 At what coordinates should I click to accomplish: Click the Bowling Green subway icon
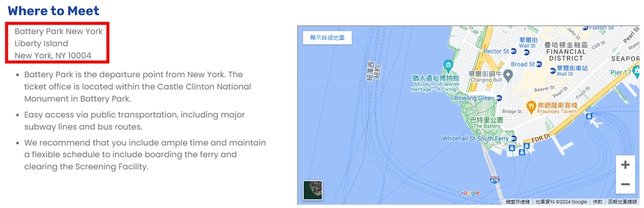[x=499, y=98]
